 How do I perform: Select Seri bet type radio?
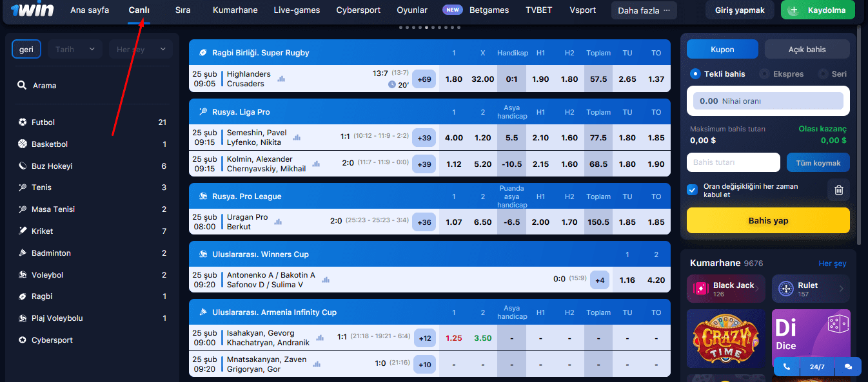823,74
